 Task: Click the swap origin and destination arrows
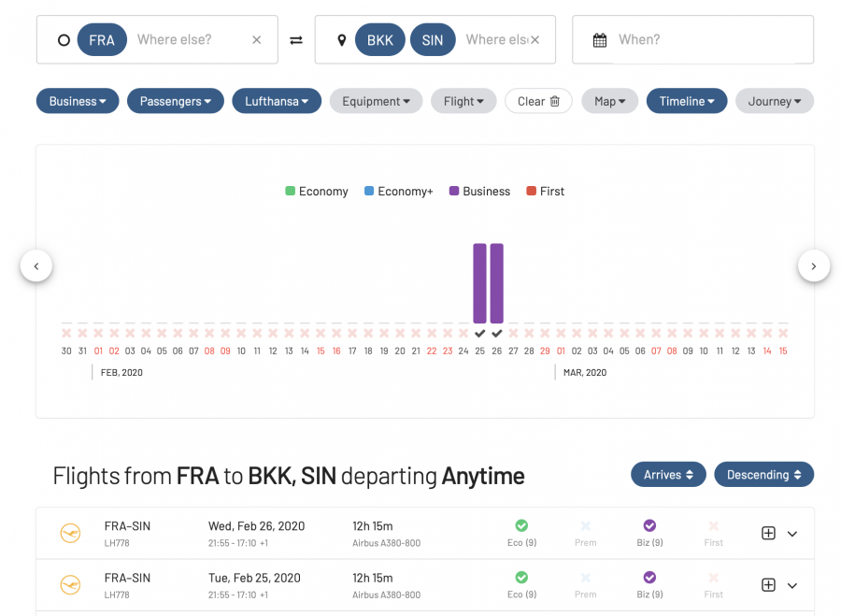tap(296, 40)
